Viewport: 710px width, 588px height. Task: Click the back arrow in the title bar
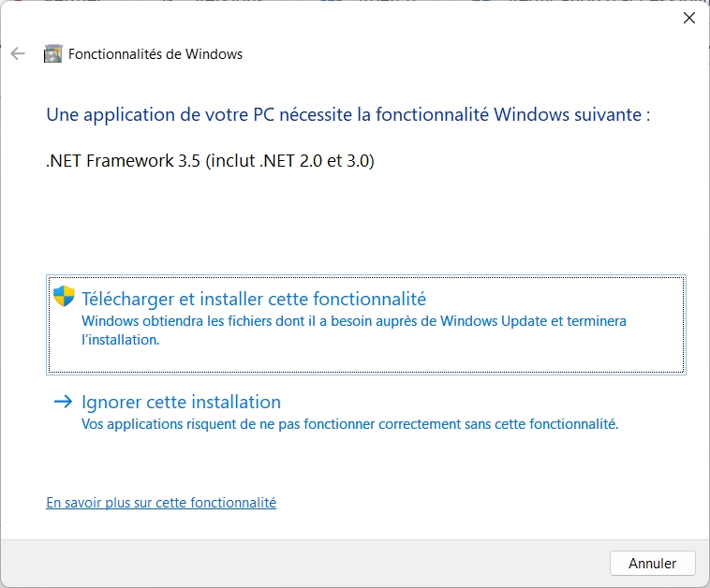pyautogui.click(x=17, y=53)
